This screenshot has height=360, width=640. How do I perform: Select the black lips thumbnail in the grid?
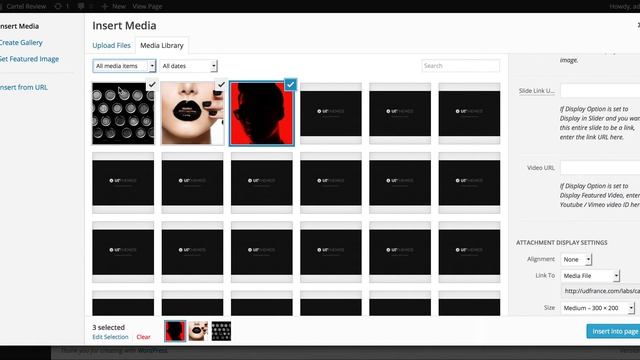(x=193, y=113)
